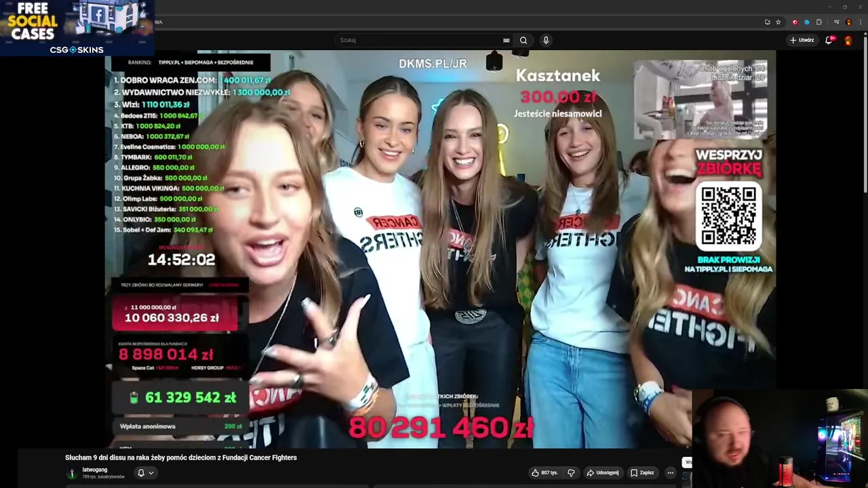
Task: Click the YouTube search magnifier button
Action: coord(524,40)
